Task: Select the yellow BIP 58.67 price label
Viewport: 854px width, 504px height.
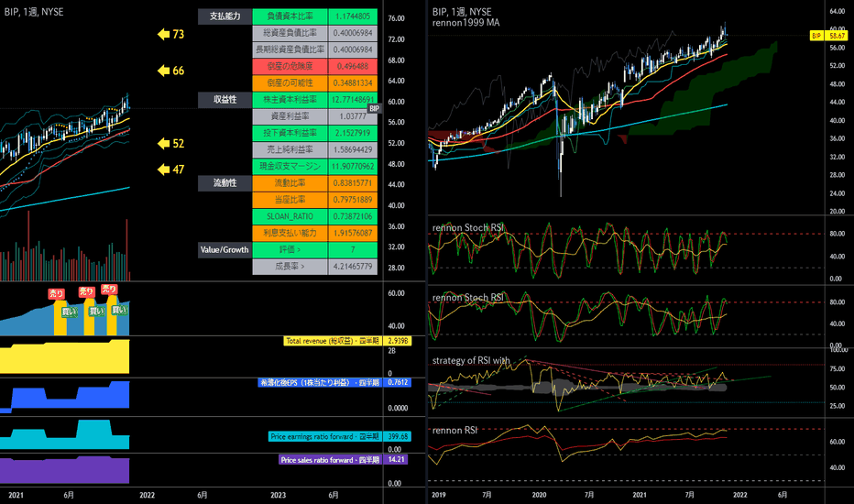Action: point(829,36)
